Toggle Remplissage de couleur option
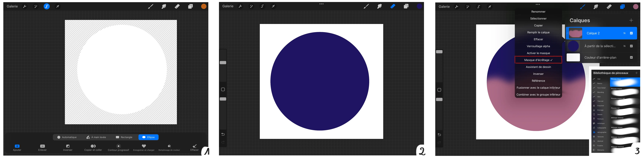 point(169,146)
